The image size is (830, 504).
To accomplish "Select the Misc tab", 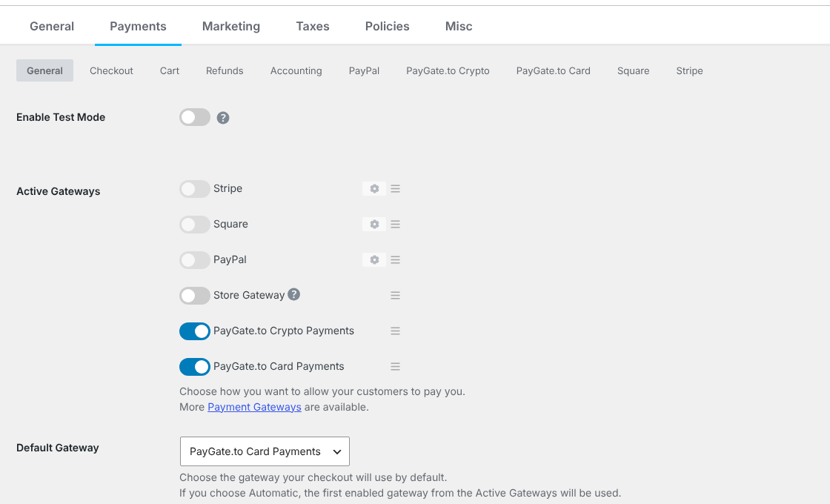I will coord(459,27).
